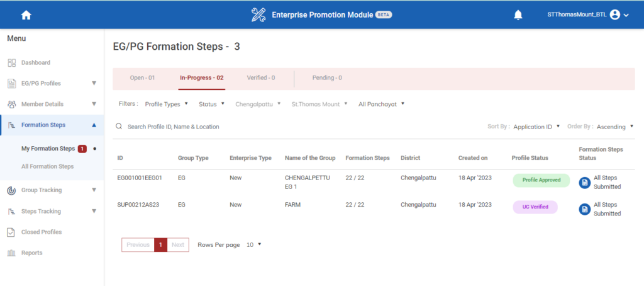Image resolution: width=644 pixels, height=286 pixels.
Task: Click document icon for FARM row
Action: click(x=584, y=209)
